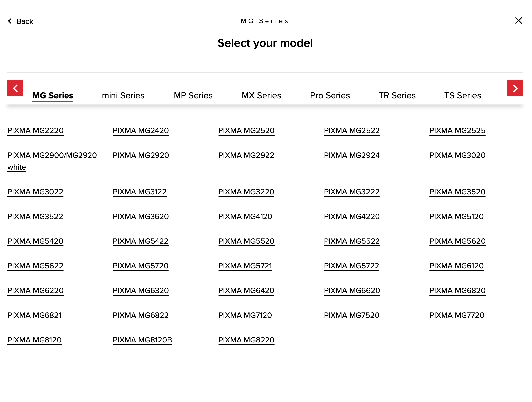Click the PIXMA MG4120 link
Viewport: 532px width, 402px height.
[x=245, y=216]
